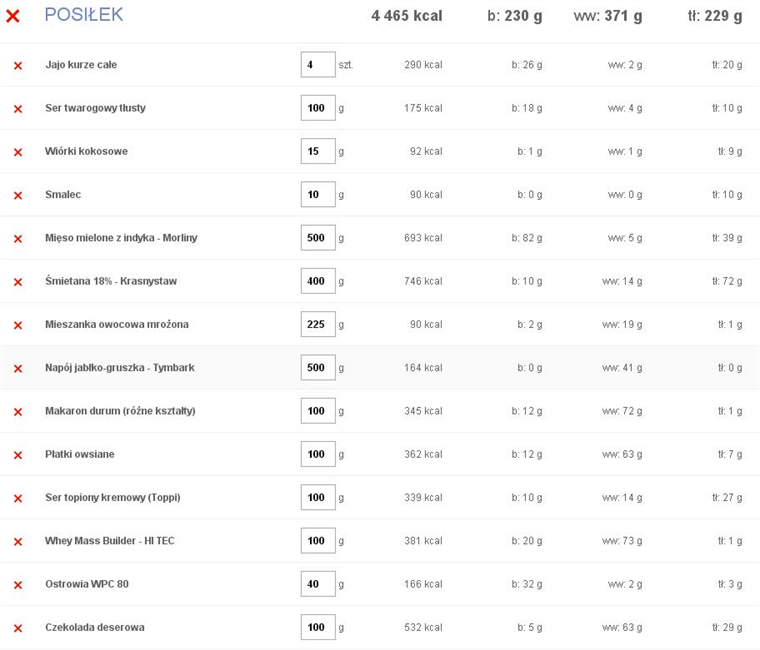Click the grams field for Ser topiony kremowy (Toppi)

click(x=317, y=497)
